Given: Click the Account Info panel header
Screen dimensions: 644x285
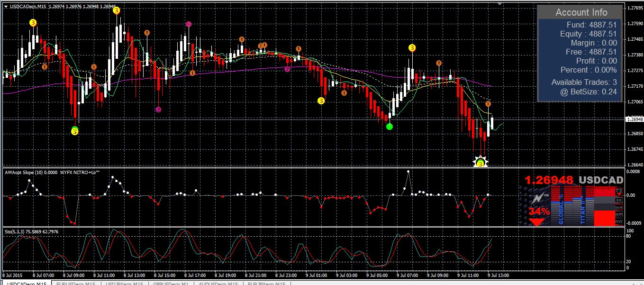Looking at the screenshot, I should tap(581, 12).
